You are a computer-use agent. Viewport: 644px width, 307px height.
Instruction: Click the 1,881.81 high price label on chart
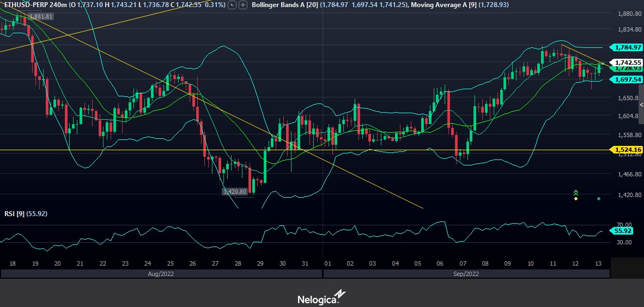pos(41,16)
